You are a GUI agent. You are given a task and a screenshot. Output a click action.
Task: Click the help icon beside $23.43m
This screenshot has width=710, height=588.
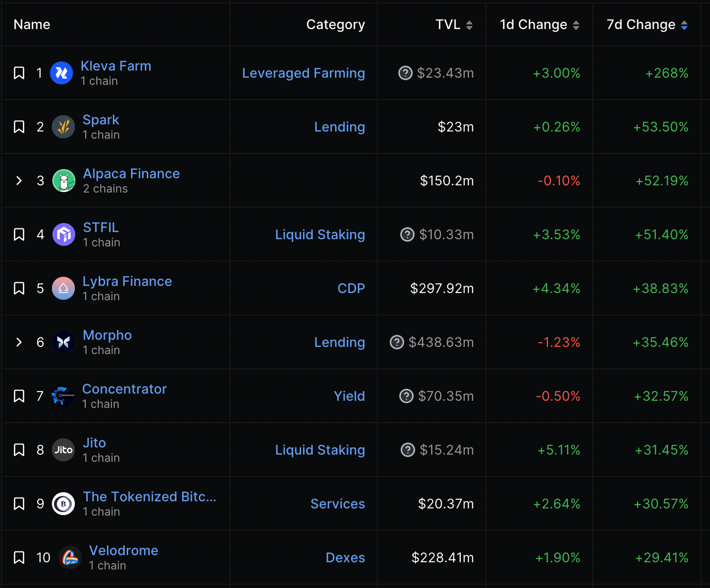(x=406, y=73)
